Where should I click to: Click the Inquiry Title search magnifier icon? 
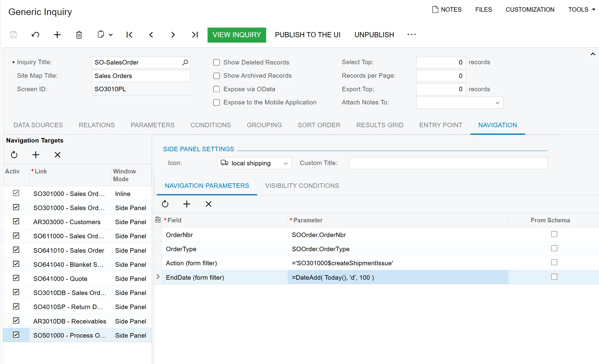pyautogui.click(x=185, y=62)
